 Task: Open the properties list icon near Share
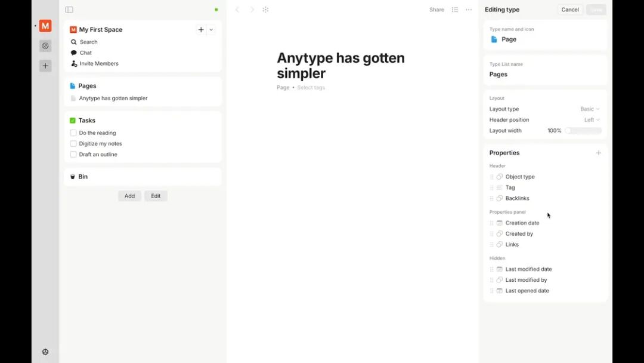(x=454, y=10)
